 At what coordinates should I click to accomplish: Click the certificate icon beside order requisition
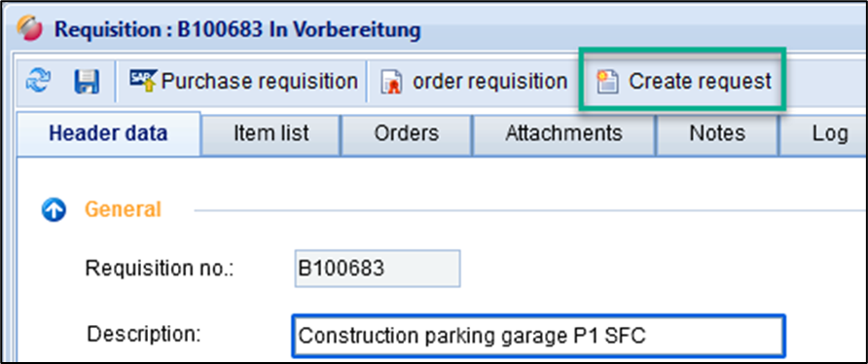click(x=390, y=83)
